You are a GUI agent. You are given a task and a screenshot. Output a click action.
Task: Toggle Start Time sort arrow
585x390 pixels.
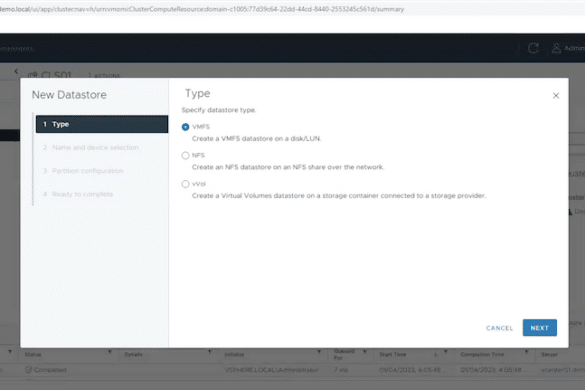click(x=435, y=355)
